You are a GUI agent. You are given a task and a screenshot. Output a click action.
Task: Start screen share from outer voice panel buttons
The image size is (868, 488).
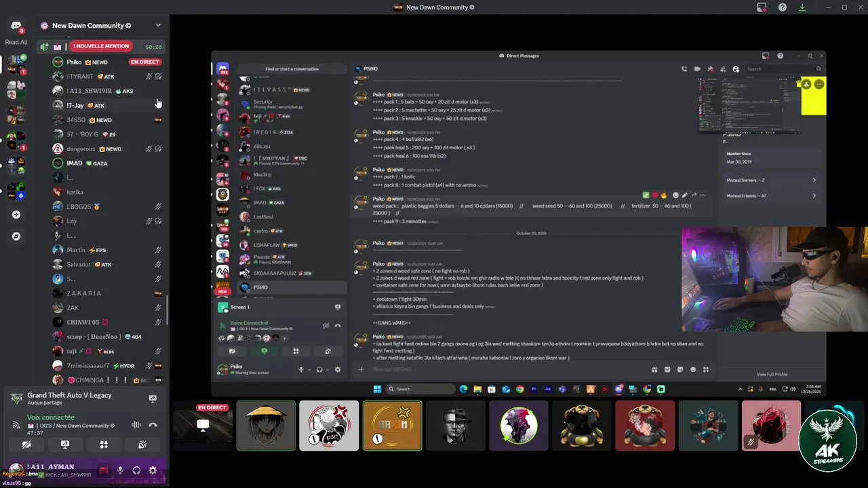tap(65, 445)
